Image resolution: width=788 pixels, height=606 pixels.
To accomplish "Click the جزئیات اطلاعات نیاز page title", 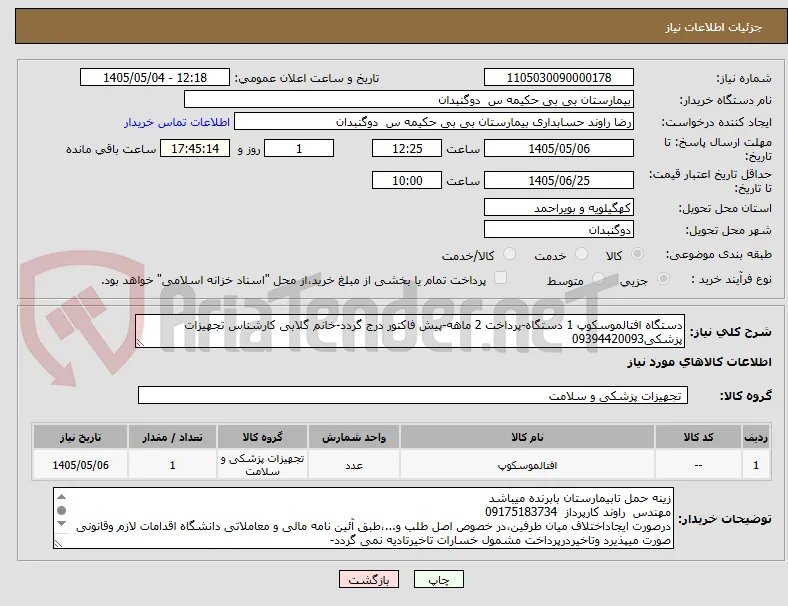I will (x=714, y=27).
